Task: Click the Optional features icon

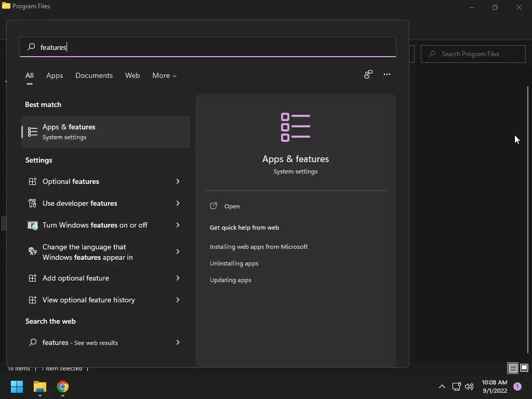Action: (33, 181)
